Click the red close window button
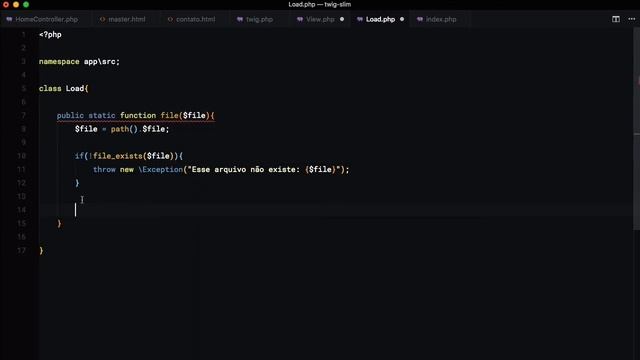640x360 pixels. (6, 4)
